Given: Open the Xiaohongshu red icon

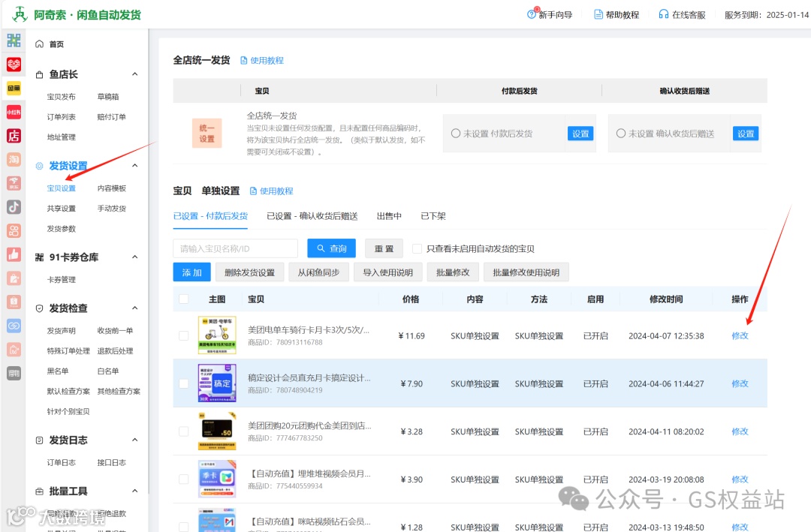Looking at the screenshot, I should coord(14,112).
